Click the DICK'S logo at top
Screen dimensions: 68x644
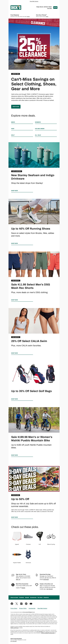pos(16,7)
